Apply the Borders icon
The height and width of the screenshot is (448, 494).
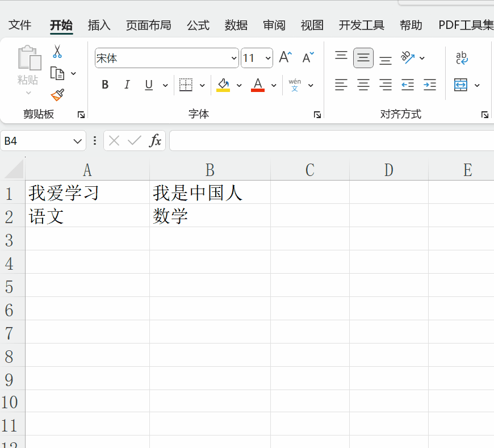point(186,85)
